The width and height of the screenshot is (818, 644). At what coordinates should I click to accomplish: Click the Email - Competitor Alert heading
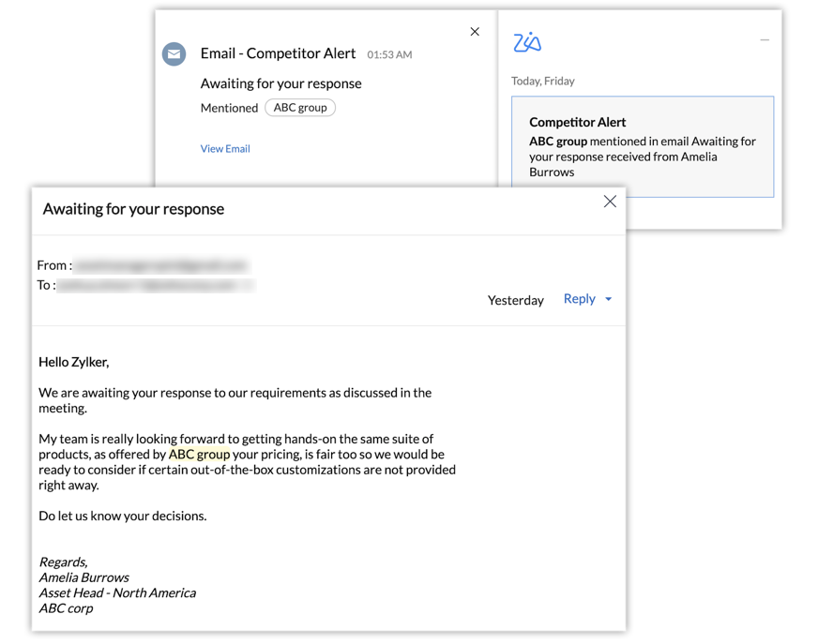point(280,53)
